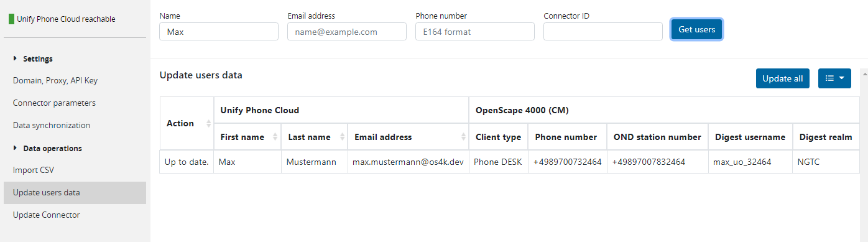Select Update users data menu item

75,193
